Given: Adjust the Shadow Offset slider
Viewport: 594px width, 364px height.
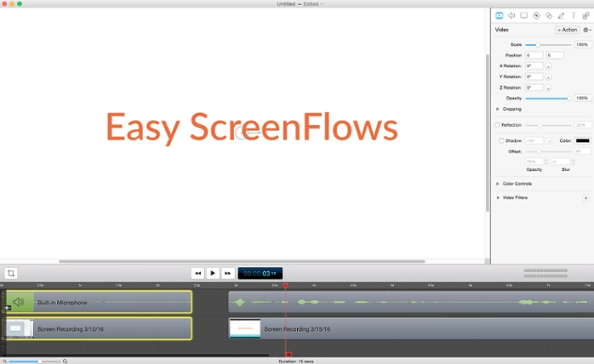Looking at the screenshot, I should point(548,151).
